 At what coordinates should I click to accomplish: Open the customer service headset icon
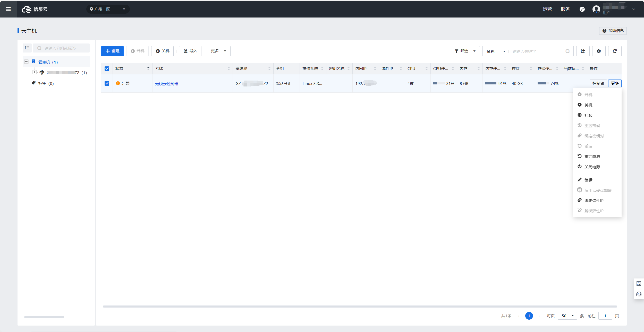639,294
